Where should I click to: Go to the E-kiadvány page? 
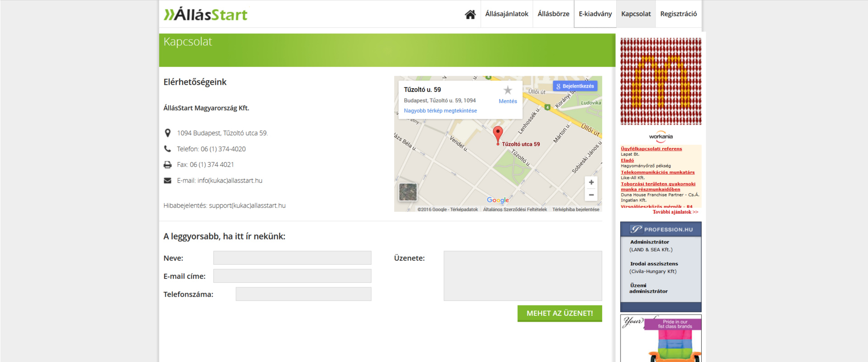(x=595, y=14)
